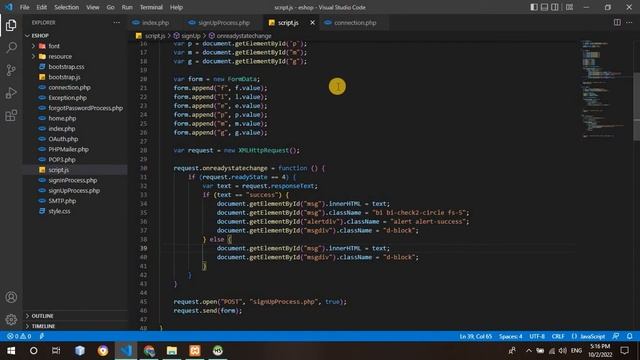Toggle Secondary Side Bar layout icon
640x360 pixels.
pos(555,7)
